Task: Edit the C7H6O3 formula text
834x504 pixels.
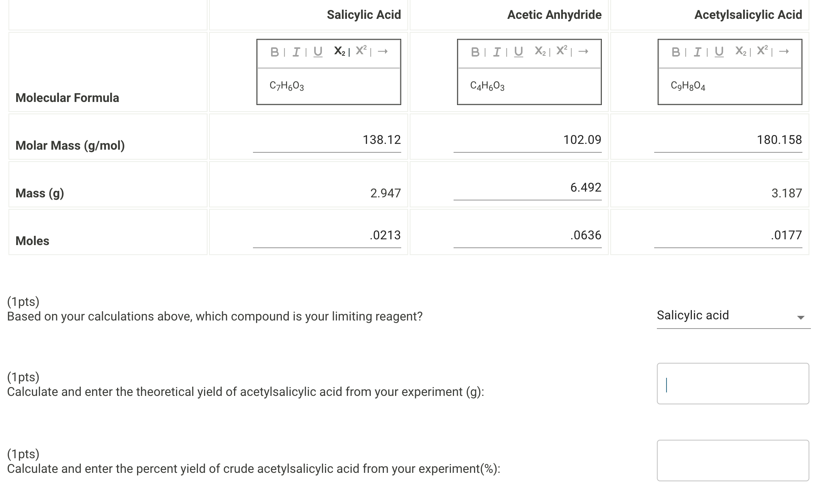Action: click(287, 86)
